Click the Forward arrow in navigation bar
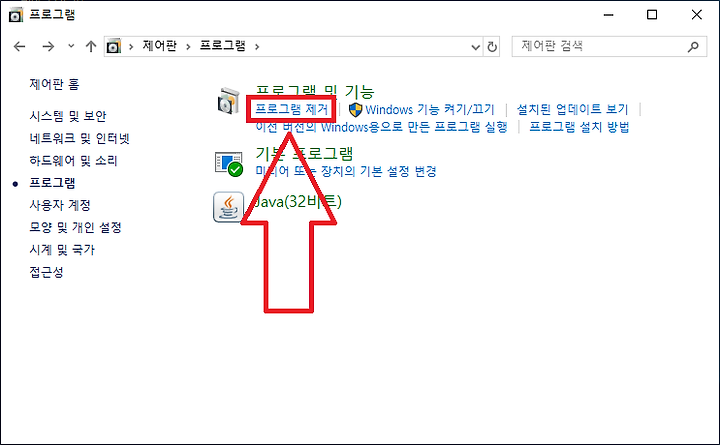Viewport: 720px width, 445px height. point(48,46)
